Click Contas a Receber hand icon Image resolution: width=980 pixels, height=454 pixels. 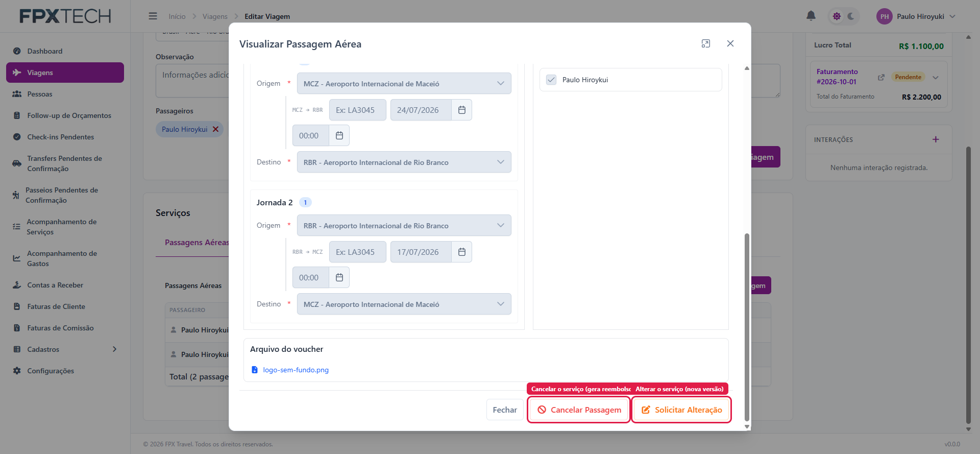pos(17,285)
